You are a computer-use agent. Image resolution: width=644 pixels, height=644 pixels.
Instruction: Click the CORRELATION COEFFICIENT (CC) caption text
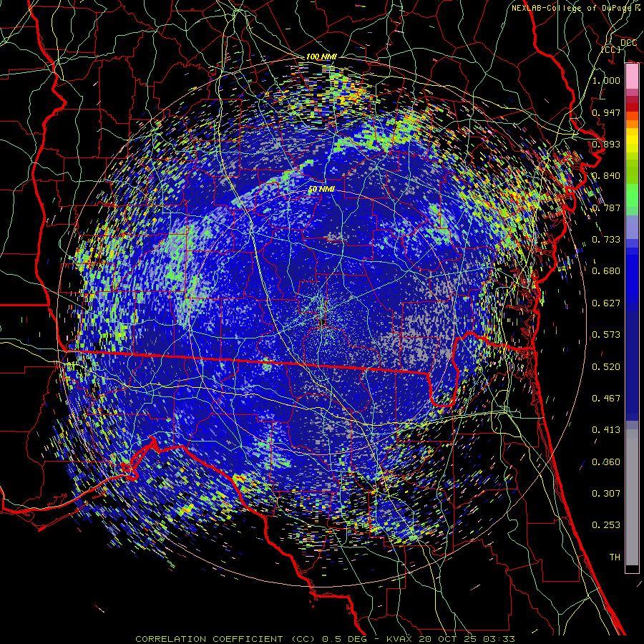(225, 639)
